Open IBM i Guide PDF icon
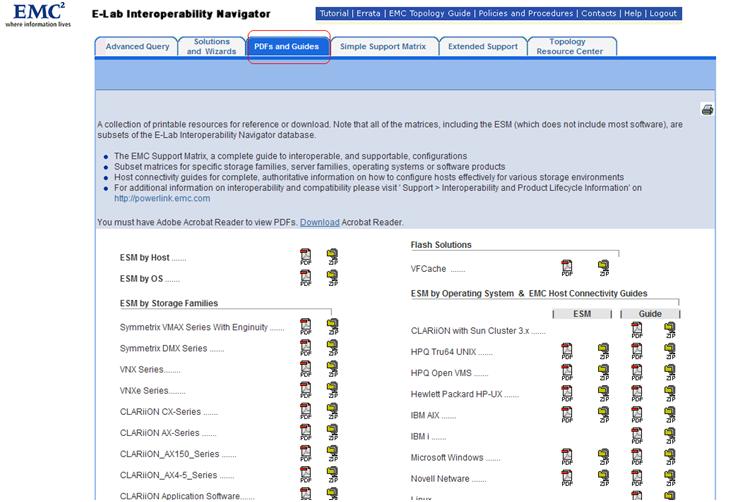The image size is (740, 502). click(637, 436)
